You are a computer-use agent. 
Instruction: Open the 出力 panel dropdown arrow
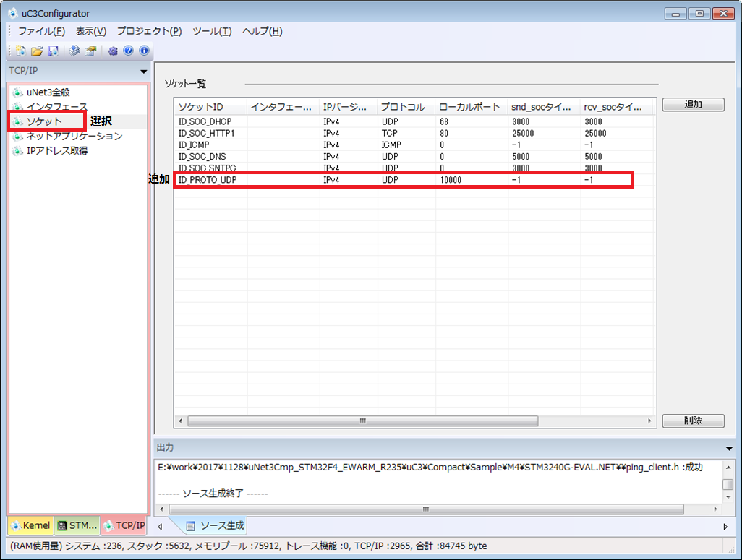[728, 448]
